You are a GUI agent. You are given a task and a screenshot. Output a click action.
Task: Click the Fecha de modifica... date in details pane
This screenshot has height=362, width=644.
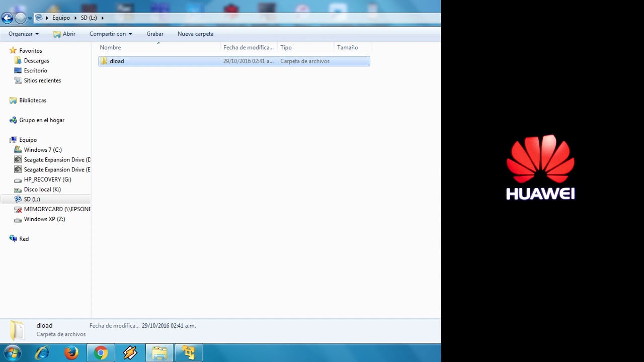tap(169, 326)
